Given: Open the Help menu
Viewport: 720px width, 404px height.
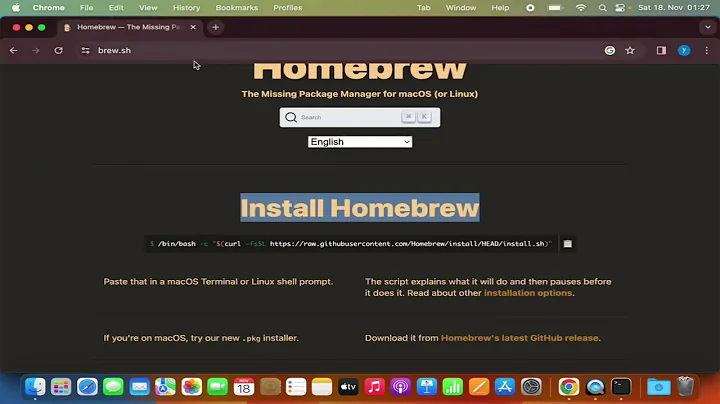Looking at the screenshot, I should (500, 8).
